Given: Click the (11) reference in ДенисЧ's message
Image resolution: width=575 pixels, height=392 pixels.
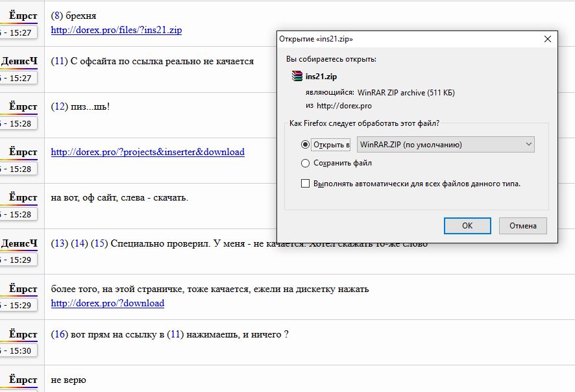Looking at the screenshot, I should tap(59, 61).
